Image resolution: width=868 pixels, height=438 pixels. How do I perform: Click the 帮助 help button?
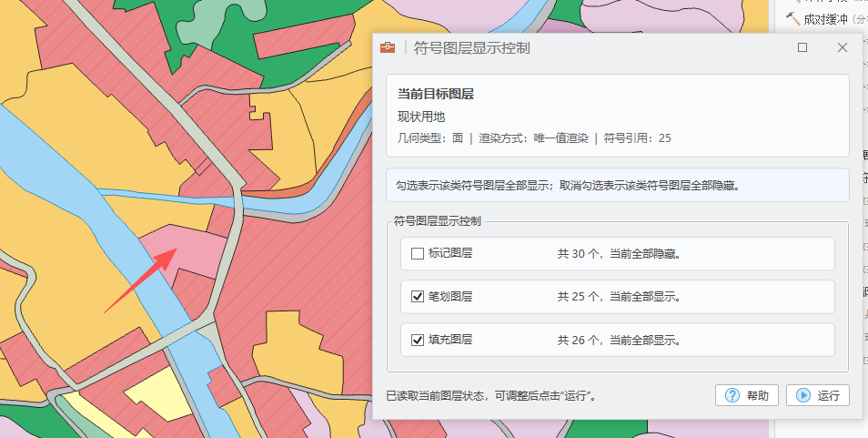(x=747, y=395)
